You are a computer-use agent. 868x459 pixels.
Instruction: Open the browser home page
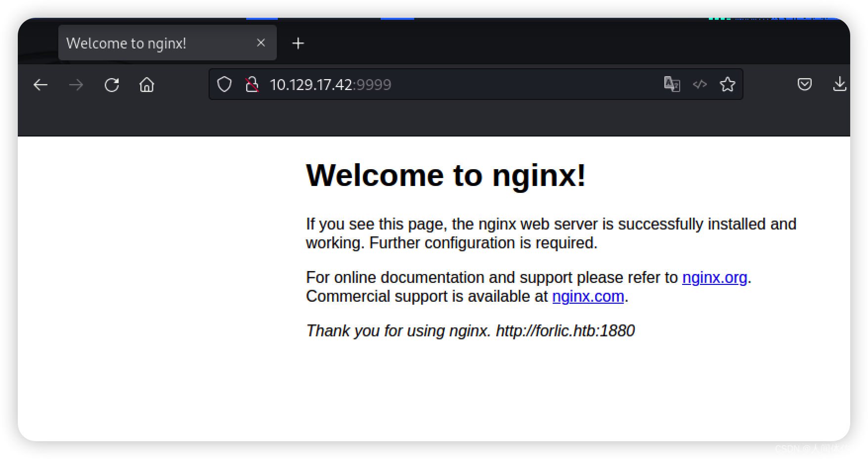point(147,85)
